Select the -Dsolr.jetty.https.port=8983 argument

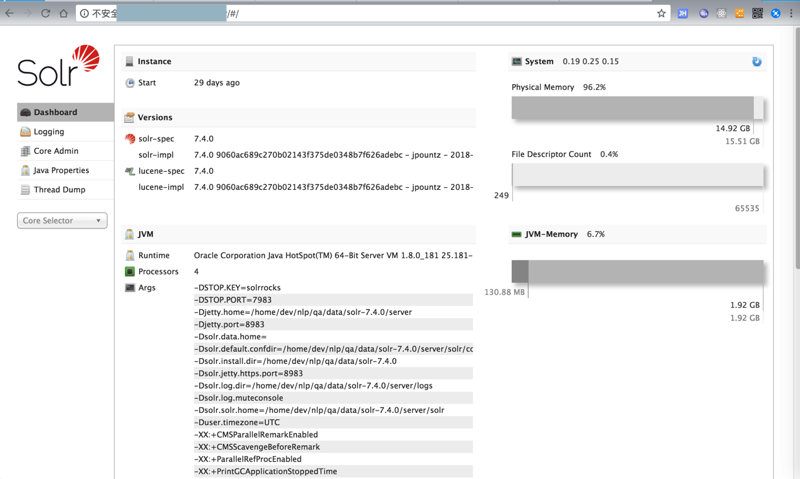(248, 373)
